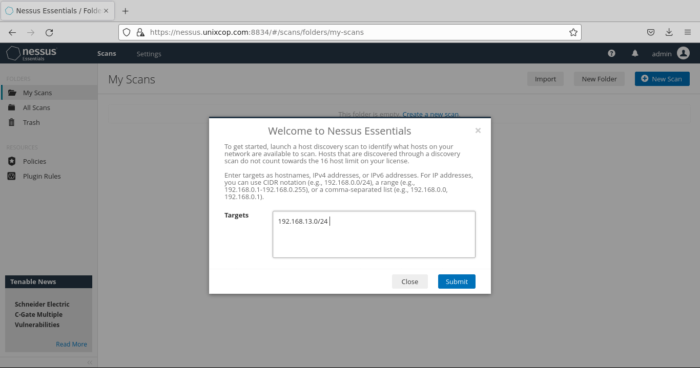Viewport: 700px width, 368px height.
Task: Go back with the browser back arrow
Action: click(x=12, y=32)
